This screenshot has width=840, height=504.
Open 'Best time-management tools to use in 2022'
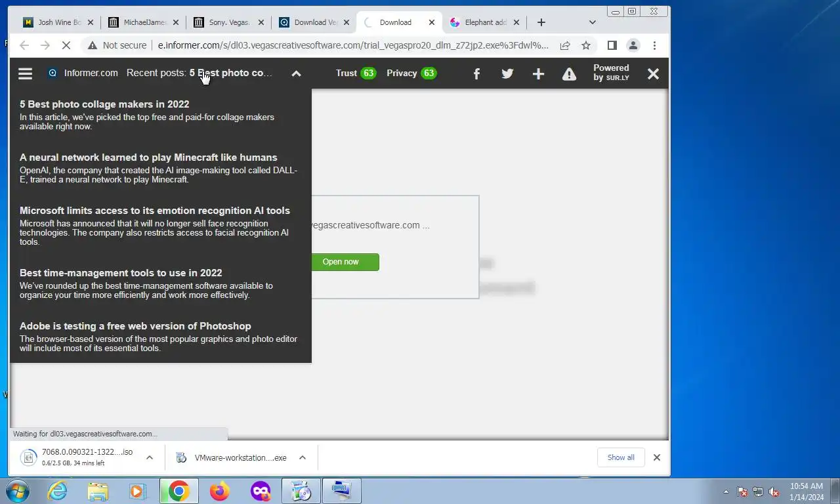121,272
